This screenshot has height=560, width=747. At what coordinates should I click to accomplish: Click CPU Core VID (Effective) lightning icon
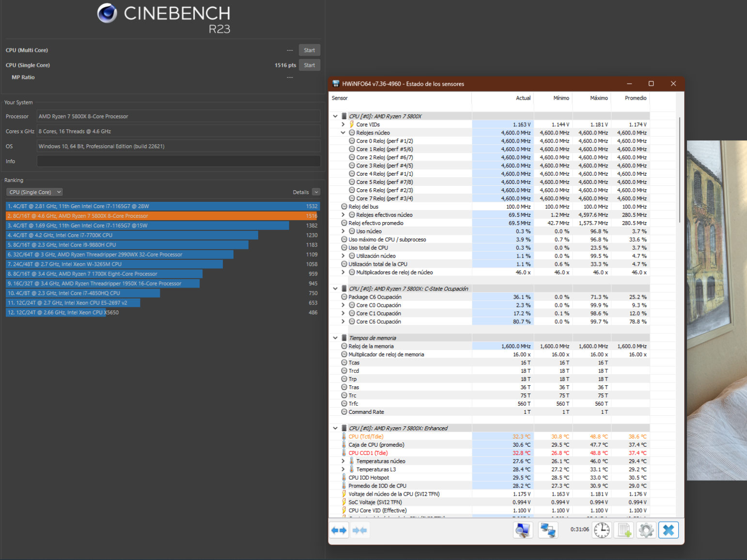point(344,511)
